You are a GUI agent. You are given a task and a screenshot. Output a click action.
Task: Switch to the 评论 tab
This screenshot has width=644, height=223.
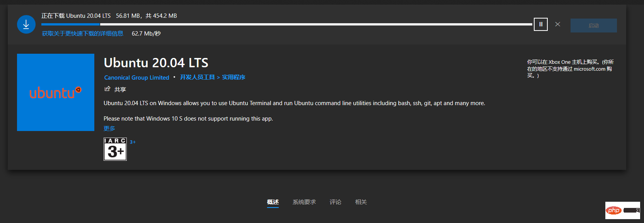point(336,202)
